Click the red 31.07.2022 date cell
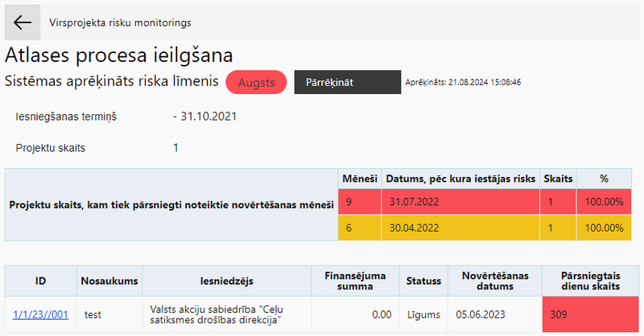Screen dimensions: 644x336 [x=460, y=202]
